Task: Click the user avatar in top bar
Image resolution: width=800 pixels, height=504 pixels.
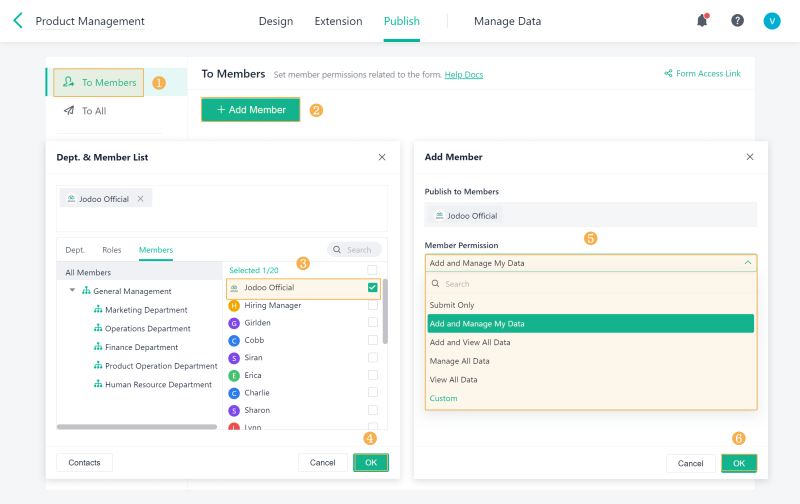Action: (771, 20)
